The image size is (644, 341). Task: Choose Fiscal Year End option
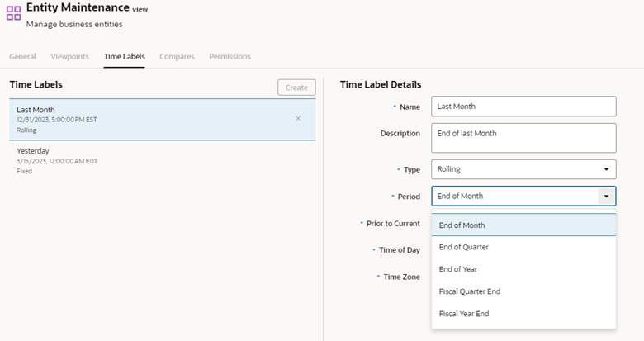pos(523,314)
